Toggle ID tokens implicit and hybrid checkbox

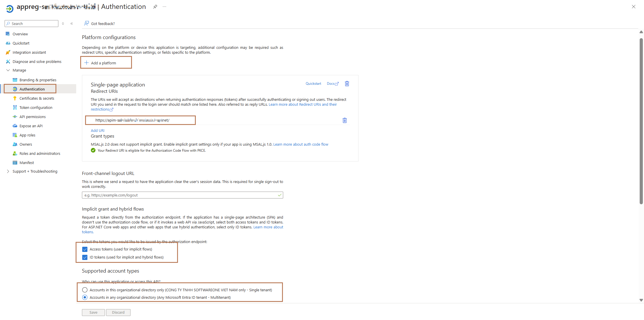click(x=85, y=257)
